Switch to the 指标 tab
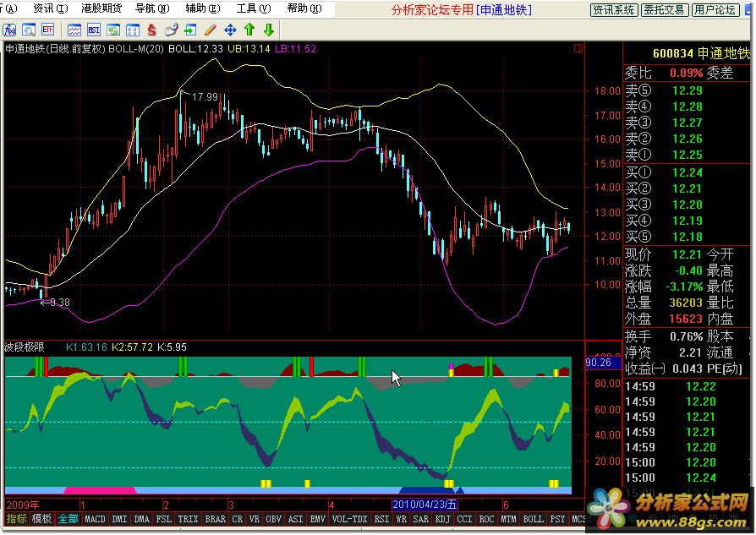 16,519
